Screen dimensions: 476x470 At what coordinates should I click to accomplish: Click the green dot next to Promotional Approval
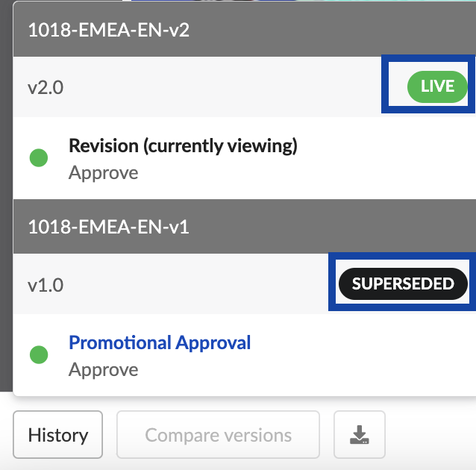(39, 355)
